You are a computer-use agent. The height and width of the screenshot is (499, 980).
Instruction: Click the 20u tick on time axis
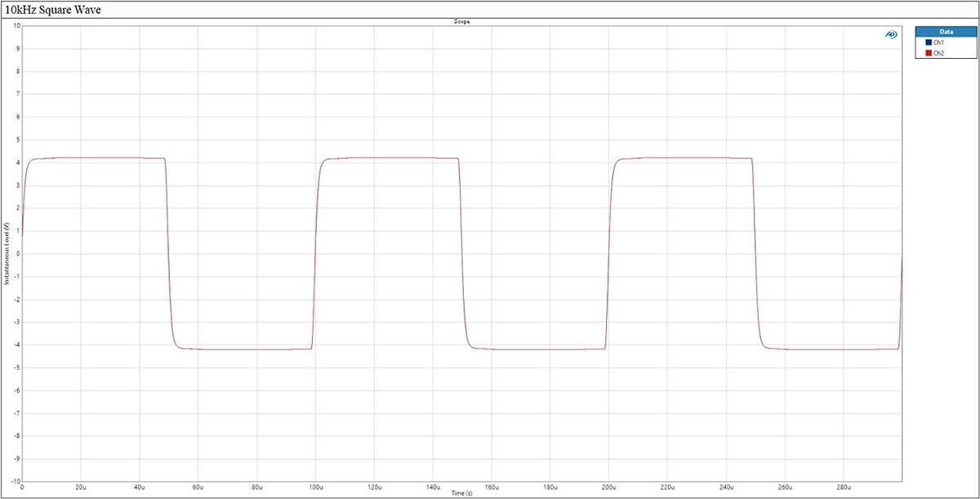click(80, 488)
